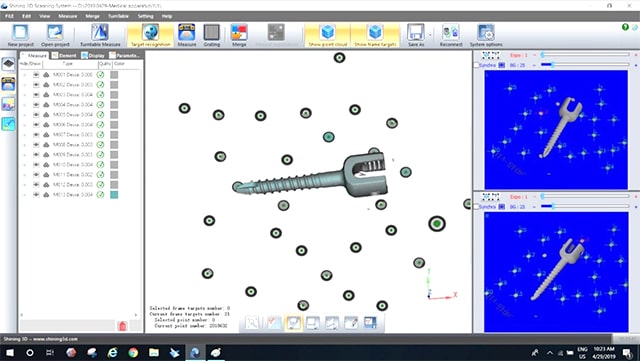Open the Save As dropdown arrow
This screenshot has height=361, width=640.
(430, 35)
